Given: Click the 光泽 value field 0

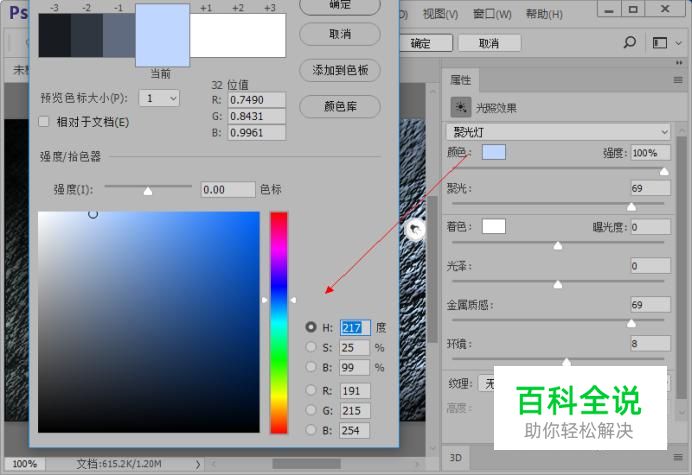Looking at the screenshot, I should pyautogui.click(x=651, y=266).
